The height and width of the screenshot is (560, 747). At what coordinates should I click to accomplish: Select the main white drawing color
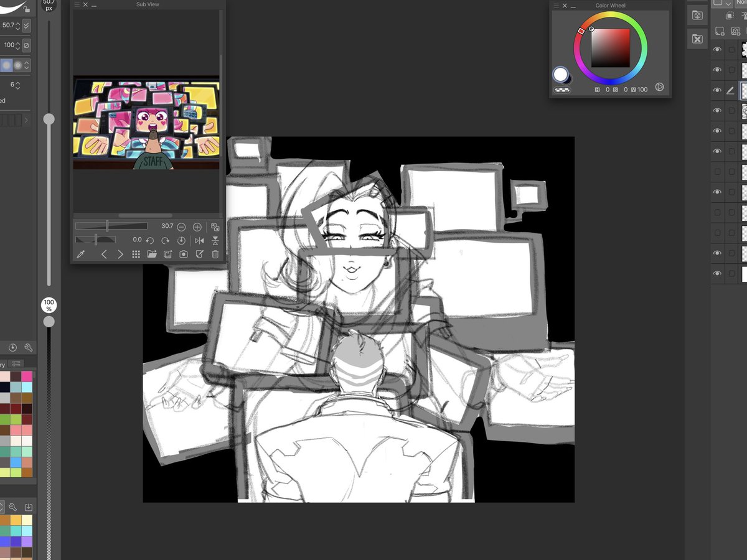pyautogui.click(x=560, y=75)
